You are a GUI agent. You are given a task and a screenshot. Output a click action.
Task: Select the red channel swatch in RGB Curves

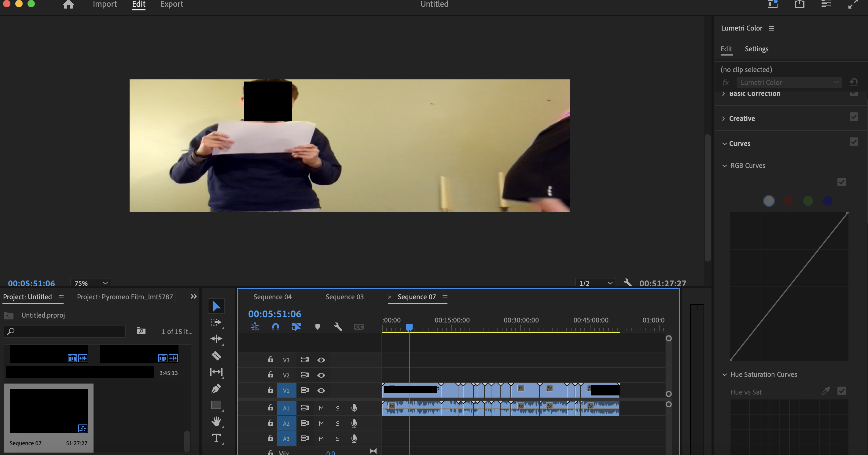click(788, 200)
